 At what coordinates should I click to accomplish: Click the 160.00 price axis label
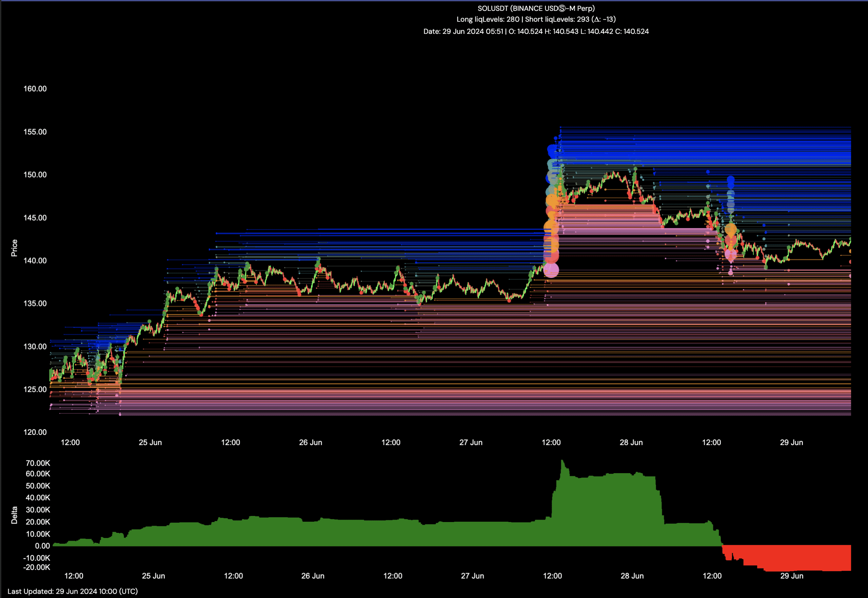click(x=35, y=89)
